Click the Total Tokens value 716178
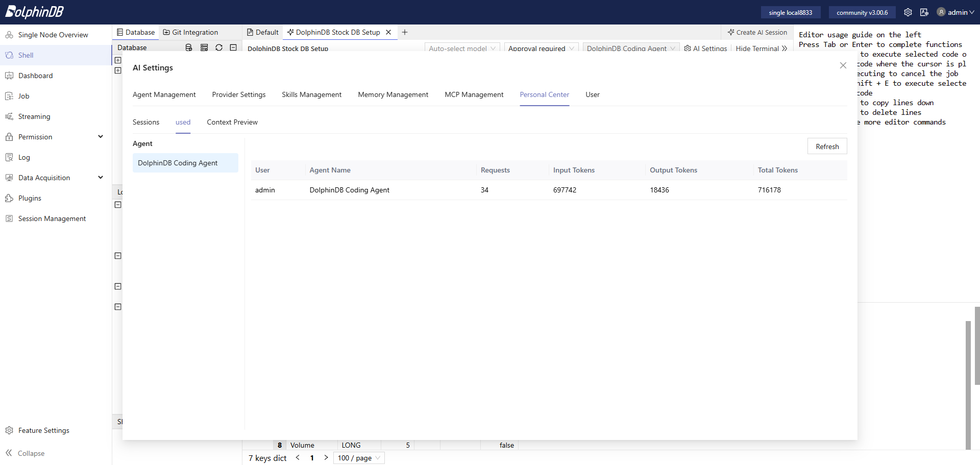 pyautogui.click(x=769, y=190)
